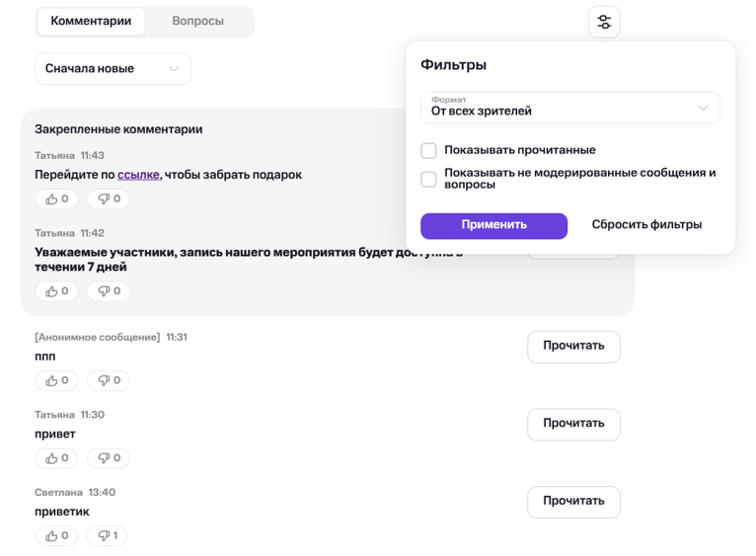The width and height of the screenshot is (756, 556).
Task: Like Svetlana's "приветик" comment
Action: [x=57, y=536]
